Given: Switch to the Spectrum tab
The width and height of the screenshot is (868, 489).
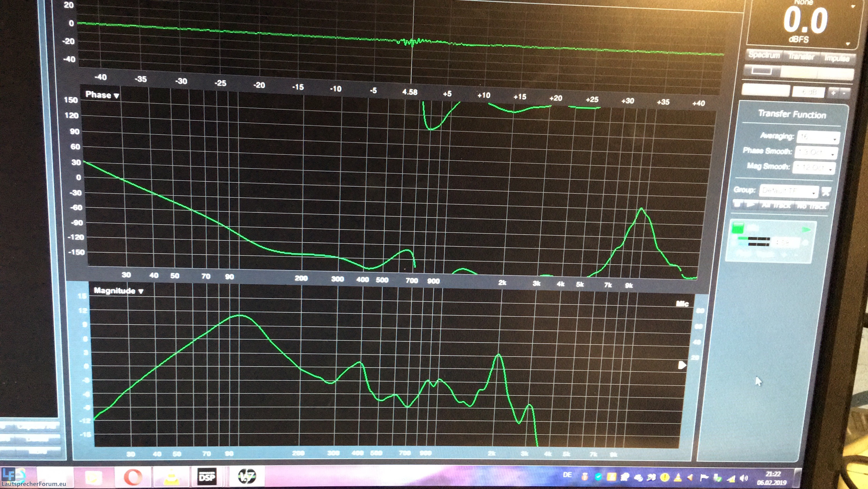Looking at the screenshot, I should pos(764,55).
